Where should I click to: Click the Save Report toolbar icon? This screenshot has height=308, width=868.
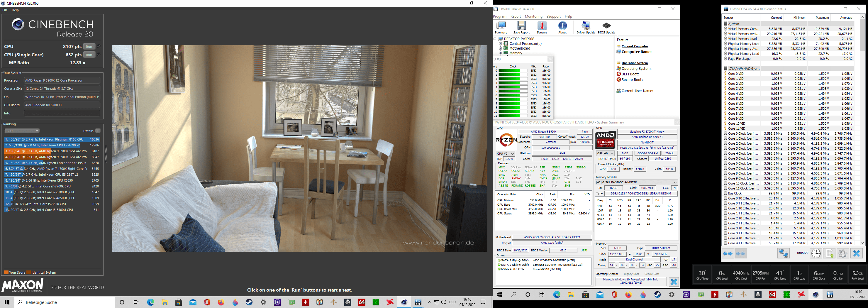click(x=521, y=27)
